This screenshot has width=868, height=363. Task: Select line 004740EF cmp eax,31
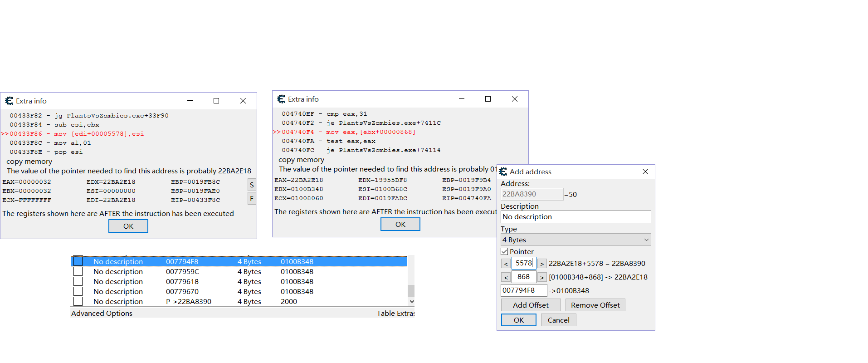(x=324, y=114)
